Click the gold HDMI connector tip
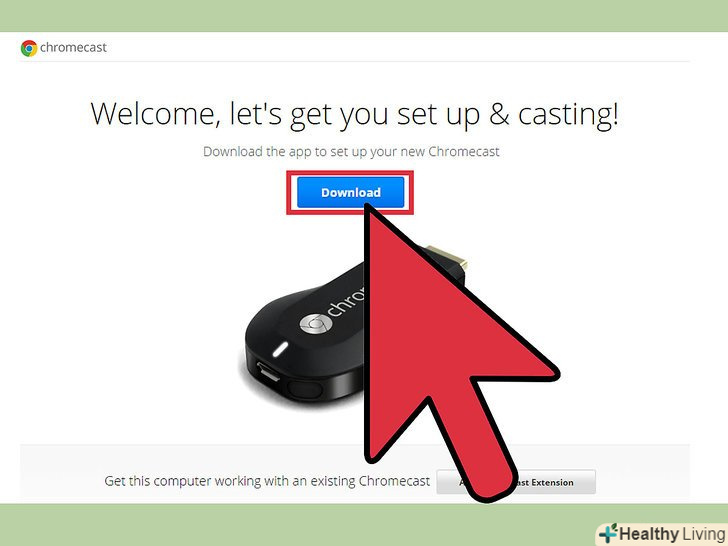The height and width of the screenshot is (546, 728). (x=447, y=259)
